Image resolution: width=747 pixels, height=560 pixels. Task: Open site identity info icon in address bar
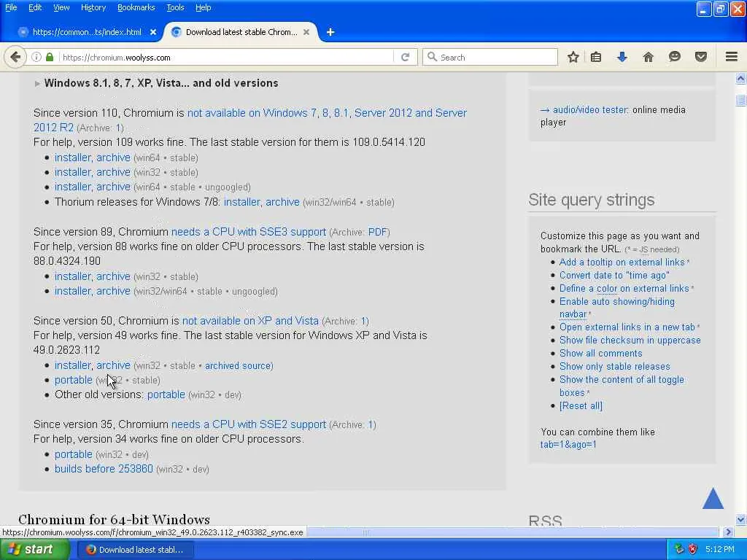(36, 57)
